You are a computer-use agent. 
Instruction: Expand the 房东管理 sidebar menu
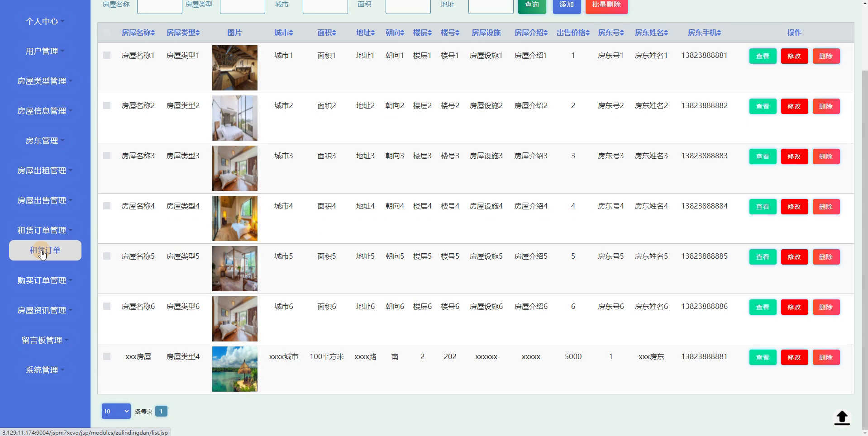(45, 141)
